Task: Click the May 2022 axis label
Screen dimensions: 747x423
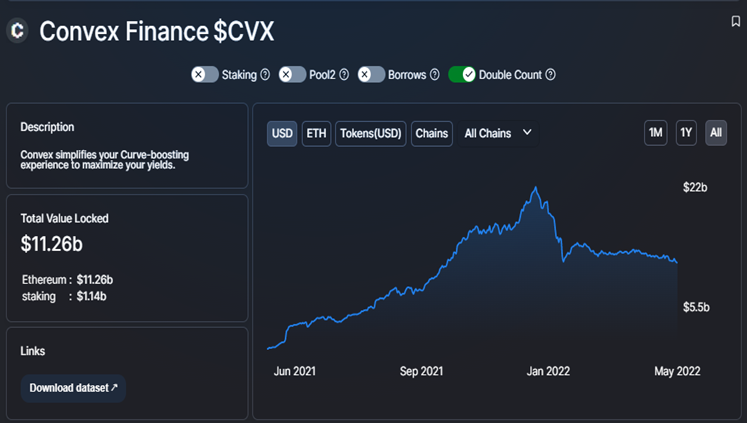Action: pyautogui.click(x=677, y=371)
